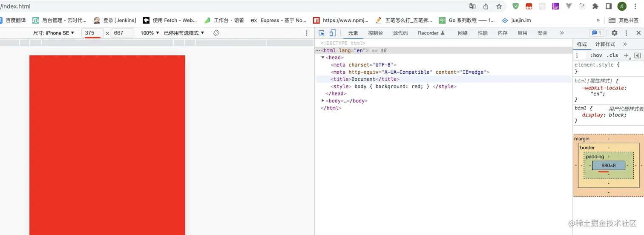Open the 使用 Fetch bookmark

pyautogui.click(x=170, y=20)
